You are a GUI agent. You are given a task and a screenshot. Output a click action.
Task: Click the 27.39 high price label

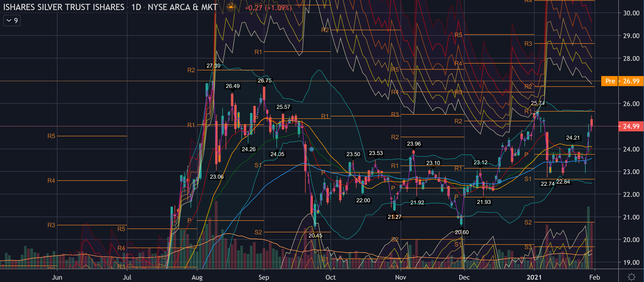coord(213,66)
